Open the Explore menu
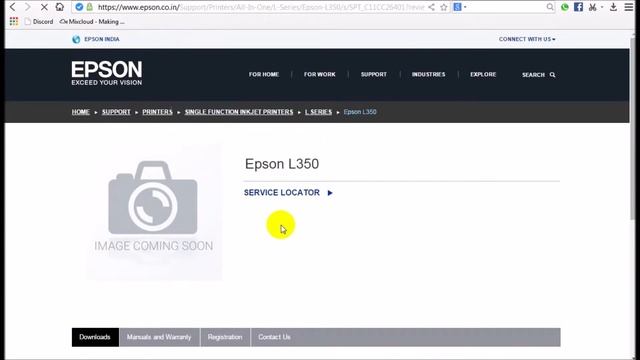 point(483,75)
